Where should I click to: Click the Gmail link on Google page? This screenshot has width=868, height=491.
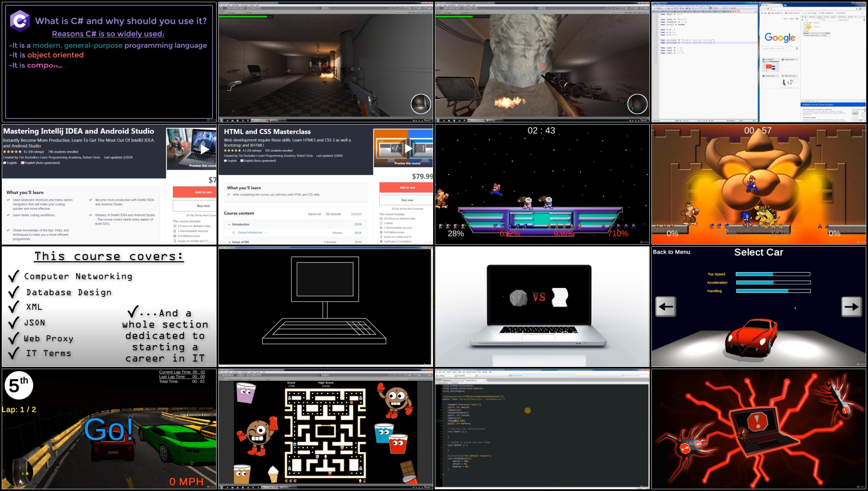785,19
